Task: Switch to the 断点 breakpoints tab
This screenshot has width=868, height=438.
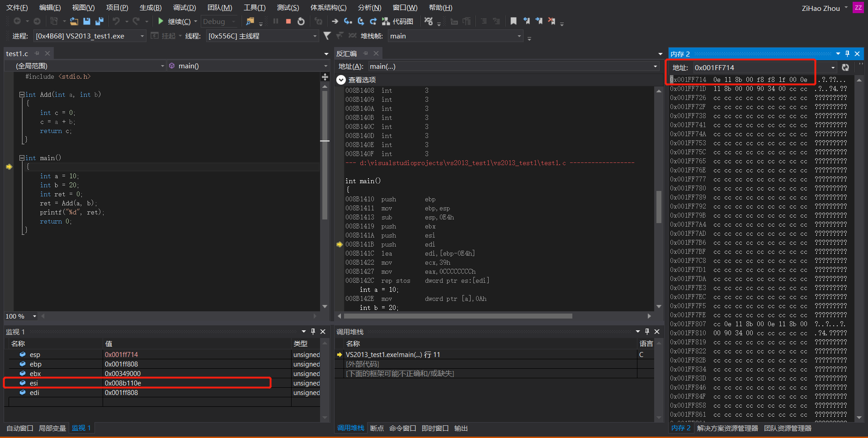Action: click(377, 428)
